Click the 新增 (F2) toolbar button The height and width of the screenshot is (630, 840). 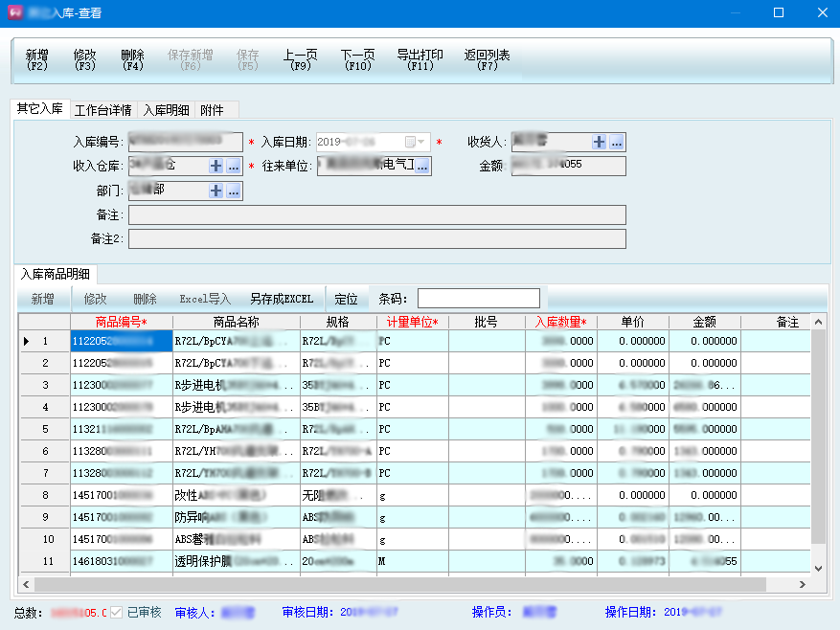pos(37,60)
